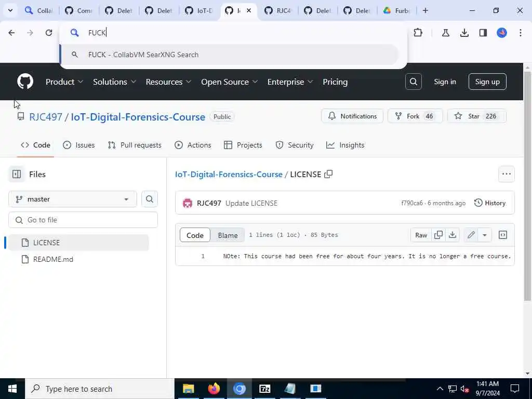Copy file path next to LICENSE

click(x=328, y=174)
